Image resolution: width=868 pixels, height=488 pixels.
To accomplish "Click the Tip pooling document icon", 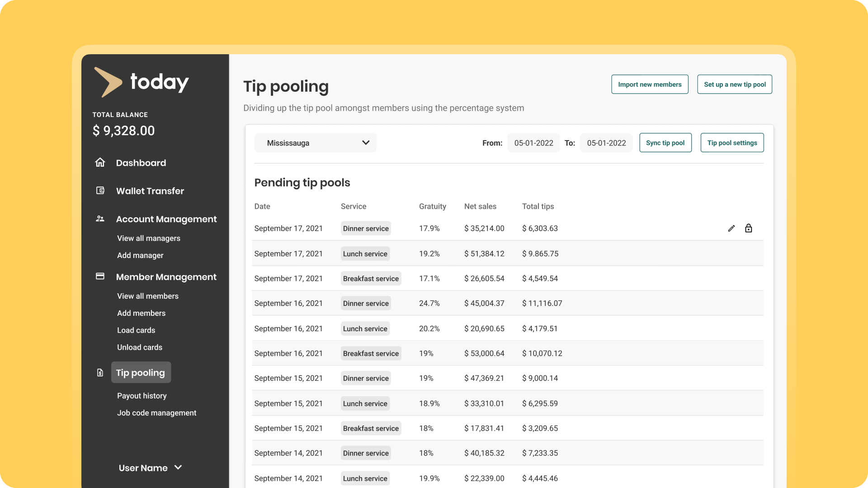I will point(100,372).
